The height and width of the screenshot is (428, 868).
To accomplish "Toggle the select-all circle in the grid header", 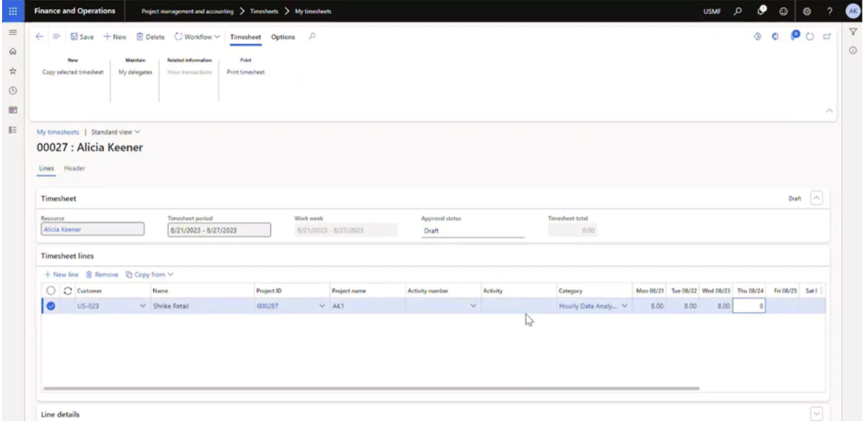I will tap(51, 291).
